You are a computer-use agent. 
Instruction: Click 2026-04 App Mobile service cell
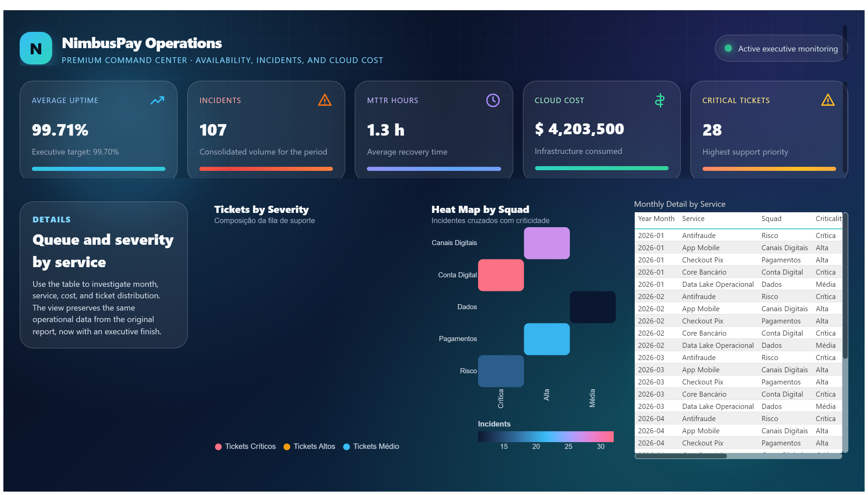[x=701, y=431]
